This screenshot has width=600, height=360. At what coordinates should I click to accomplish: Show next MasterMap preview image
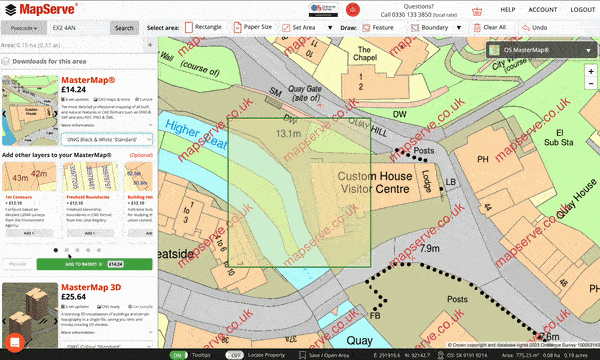[55, 113]
